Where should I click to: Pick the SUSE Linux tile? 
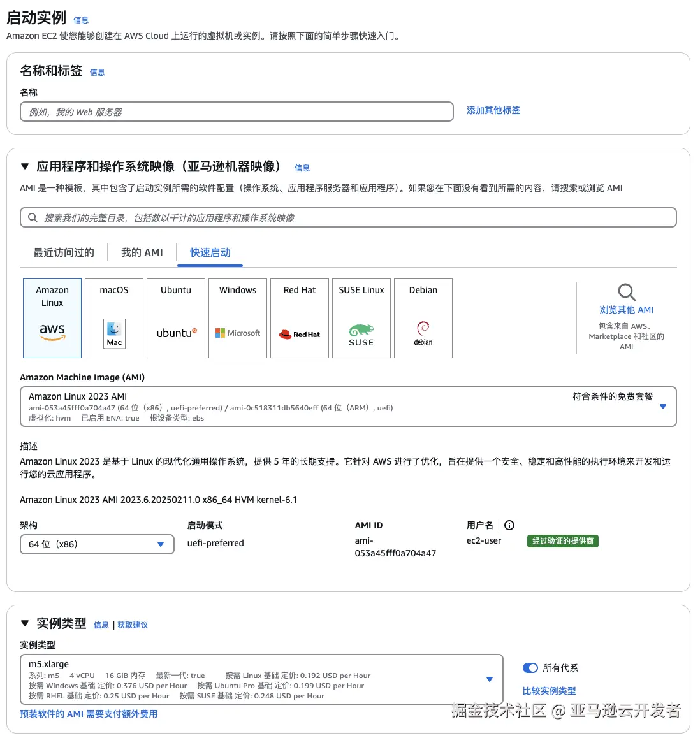[x=361, y=318]
